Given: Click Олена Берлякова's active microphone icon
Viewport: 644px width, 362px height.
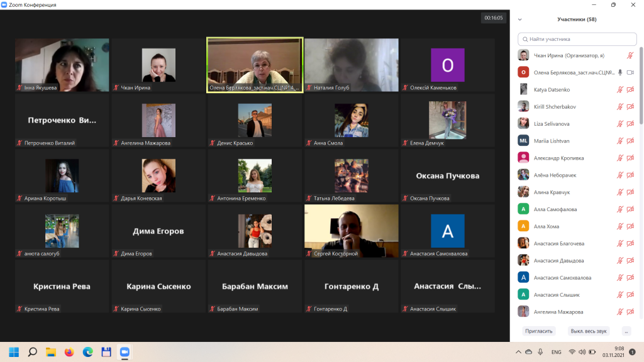Looking at the screenshot, I should [x=620, y=72].
